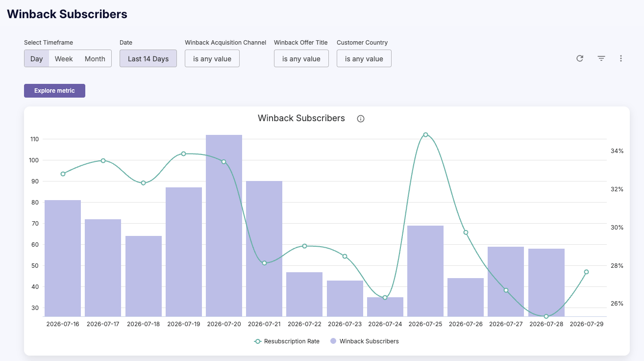Screen dimensions: 644x361
Task: Switch timeframe to Month
Action: tap(95, 58)
